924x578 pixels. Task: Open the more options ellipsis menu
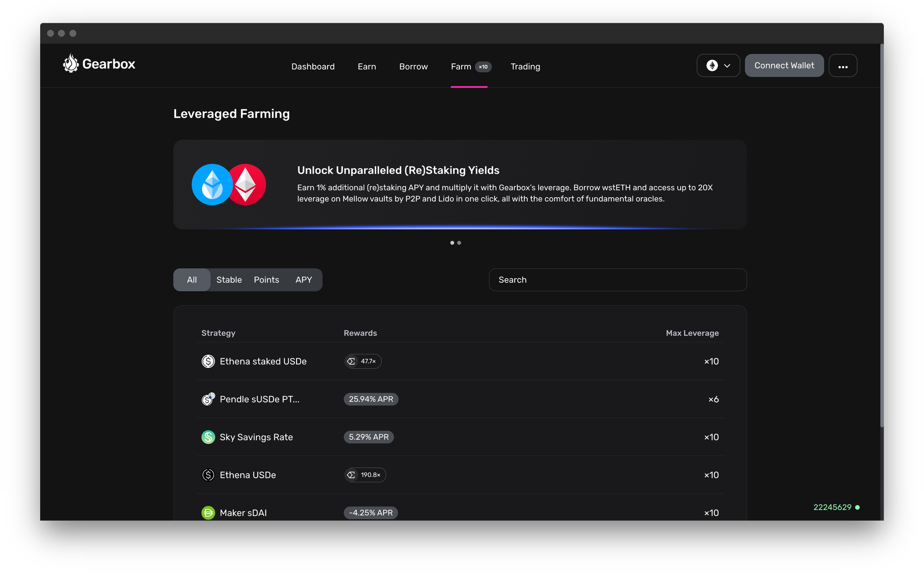coord(843,65)
